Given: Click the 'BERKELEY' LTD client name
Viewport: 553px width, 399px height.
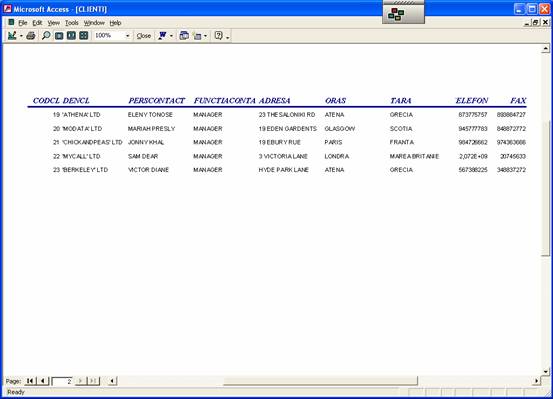Looking at the screenshot, I should 85,170.
